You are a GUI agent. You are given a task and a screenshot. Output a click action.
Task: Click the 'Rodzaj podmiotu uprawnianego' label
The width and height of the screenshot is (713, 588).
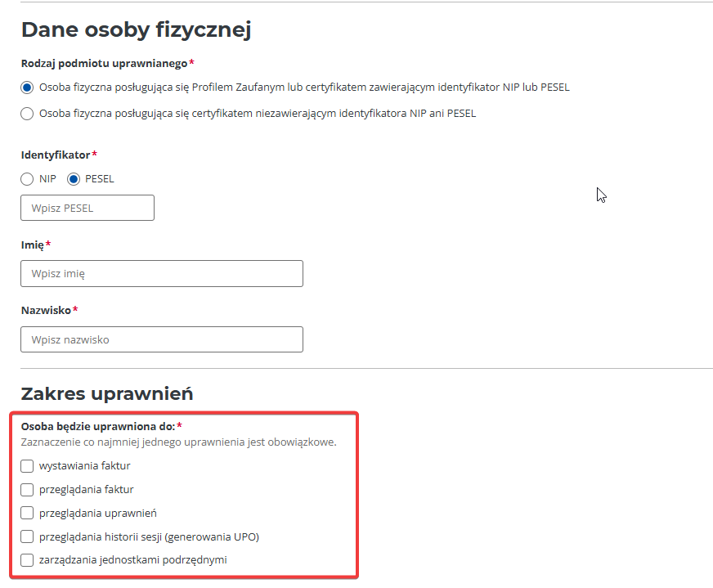[104, 63]
